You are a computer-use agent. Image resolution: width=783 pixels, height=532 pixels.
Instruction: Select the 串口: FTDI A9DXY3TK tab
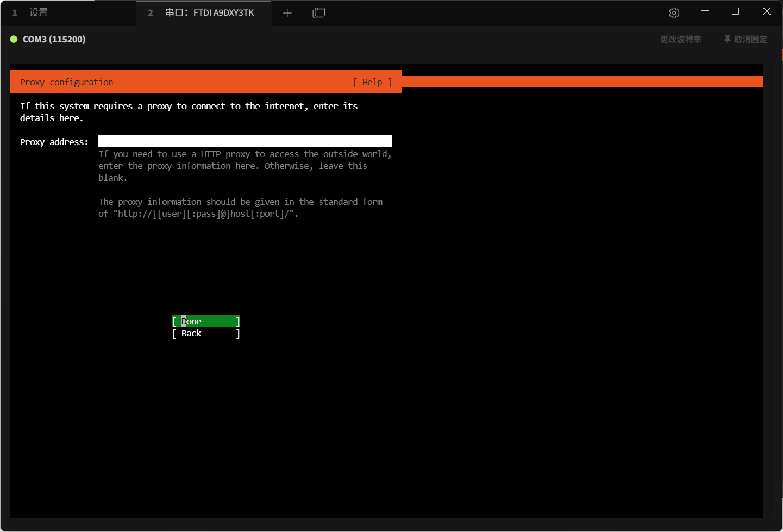tap(209, 12)
